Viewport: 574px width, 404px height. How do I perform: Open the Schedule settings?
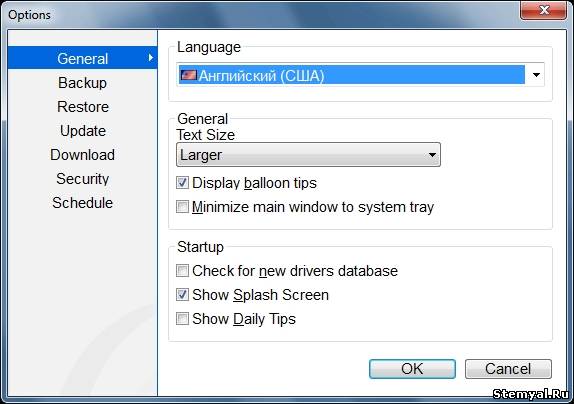point(82,203)
